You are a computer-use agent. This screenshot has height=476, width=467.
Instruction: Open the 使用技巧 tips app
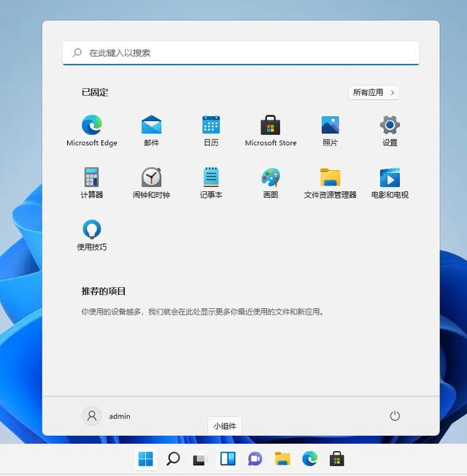point(92,235)
